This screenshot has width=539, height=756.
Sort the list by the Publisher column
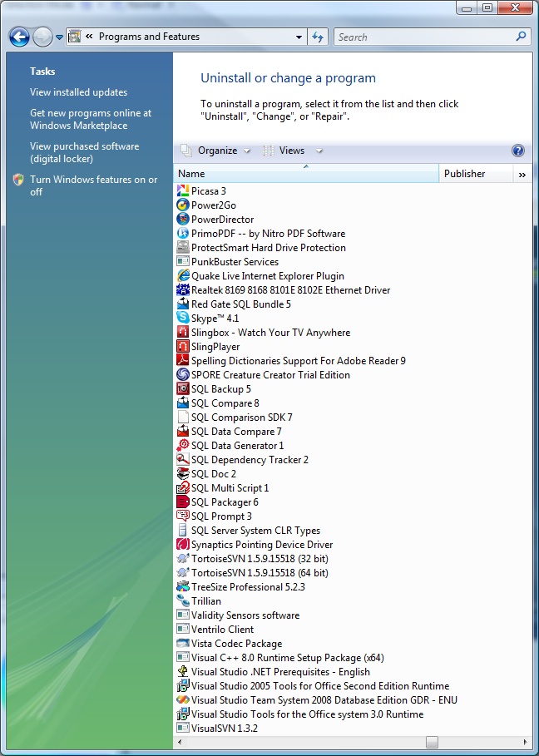click(476, 174)
